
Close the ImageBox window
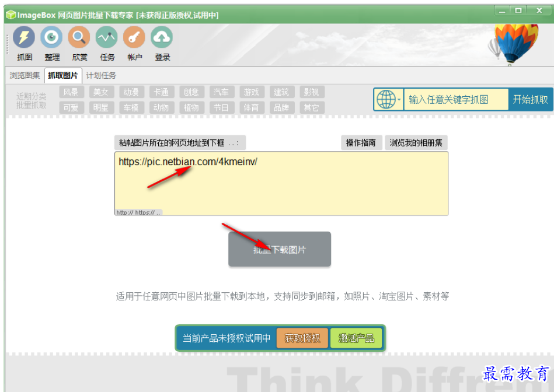pos(539,10)
